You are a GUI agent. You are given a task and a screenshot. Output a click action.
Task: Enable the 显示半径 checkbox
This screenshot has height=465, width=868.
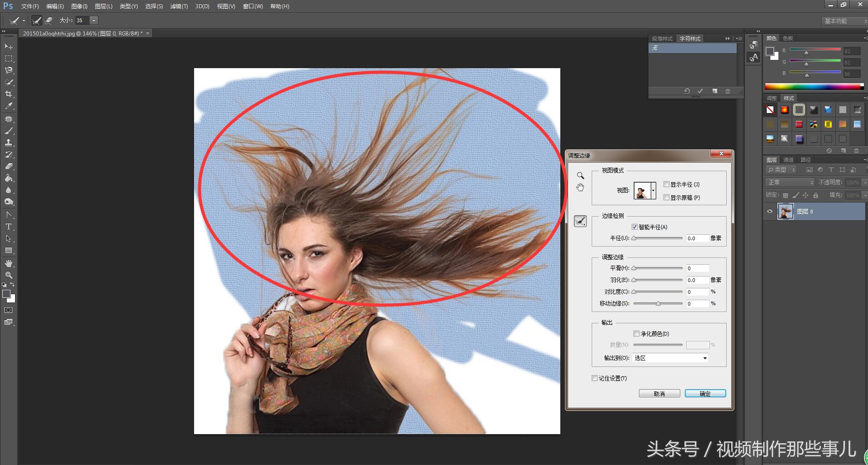click(666, 184)
